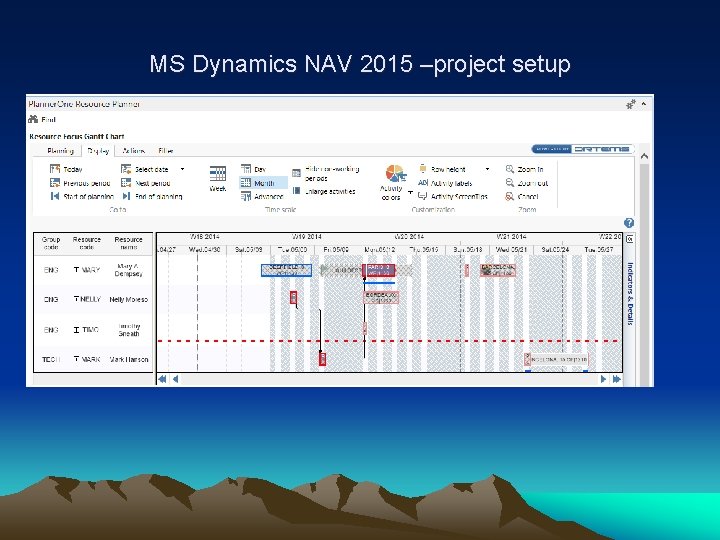Click the Indicators & Details panel pin icon
The height and width of the screenshot is (540, 720).
click(630, 239)
